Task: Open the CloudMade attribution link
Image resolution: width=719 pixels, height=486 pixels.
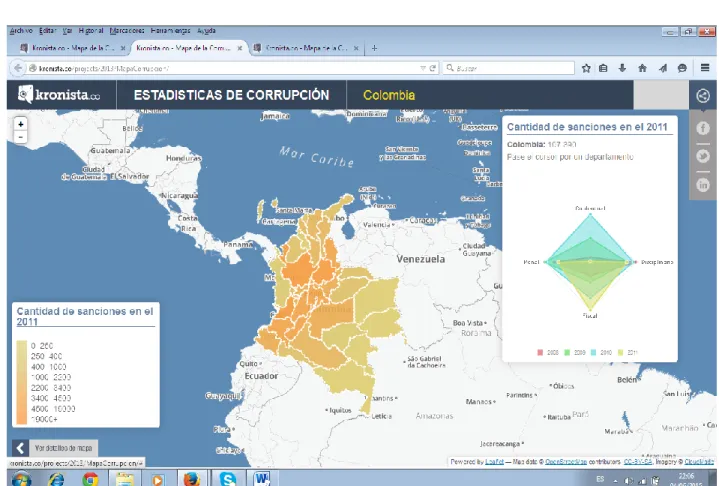Action: [x=699, y=462]
